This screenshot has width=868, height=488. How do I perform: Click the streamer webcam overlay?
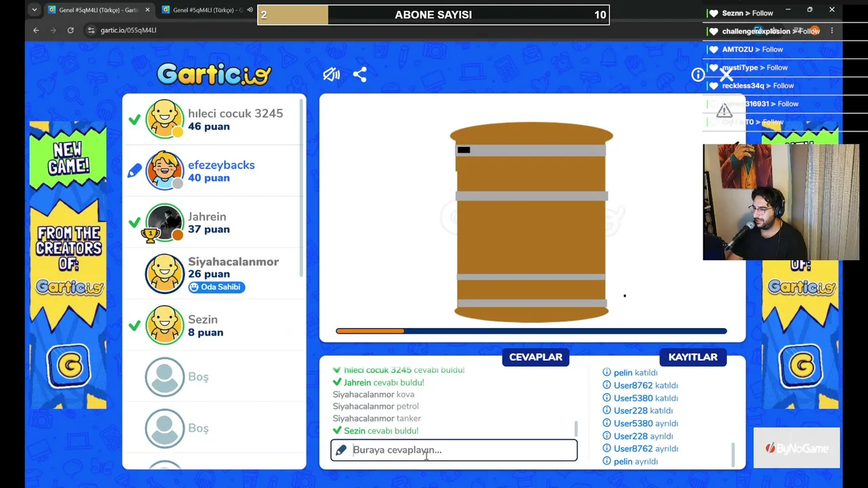coord(781,202)
